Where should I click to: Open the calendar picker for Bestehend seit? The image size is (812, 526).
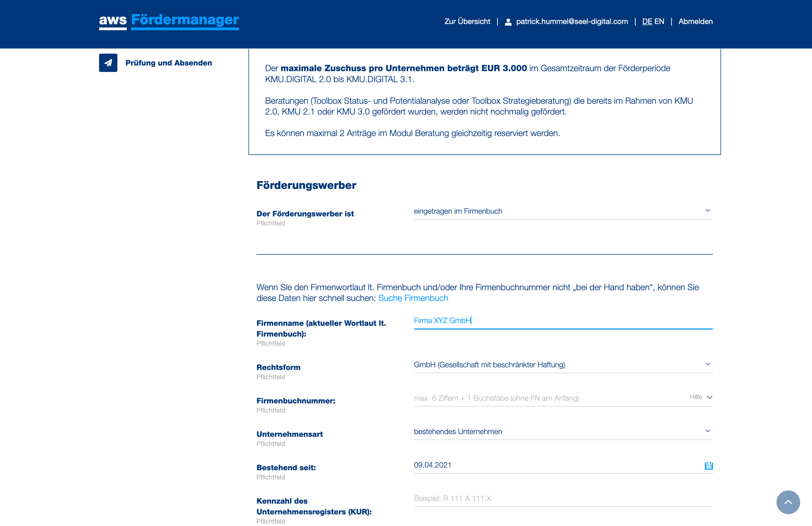709,465
